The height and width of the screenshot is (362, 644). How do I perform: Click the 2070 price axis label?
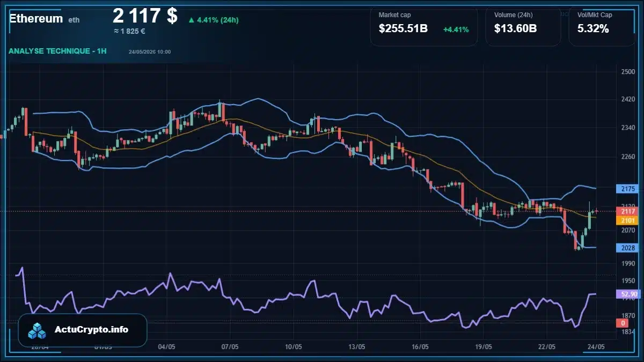(x=628, y=231)
